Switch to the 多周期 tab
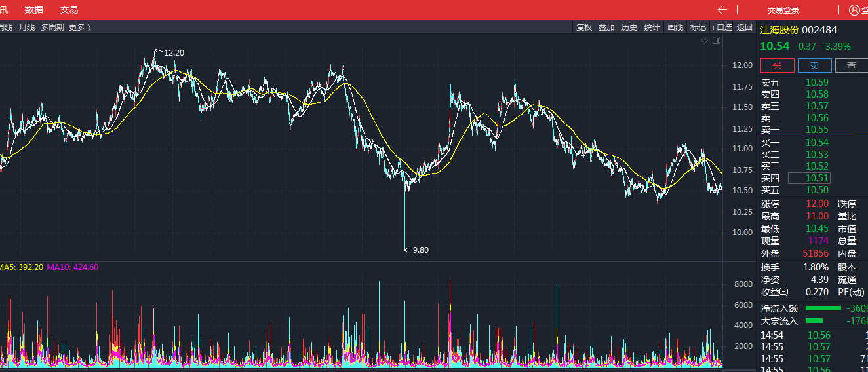Image resolution: width=868 pixels, height=372 pixels. (52, 28)
